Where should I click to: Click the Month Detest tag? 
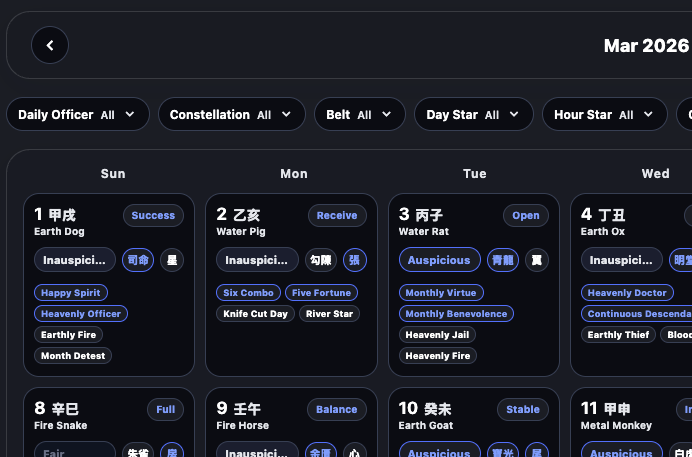pyautogui.click(x=73, y=356)
